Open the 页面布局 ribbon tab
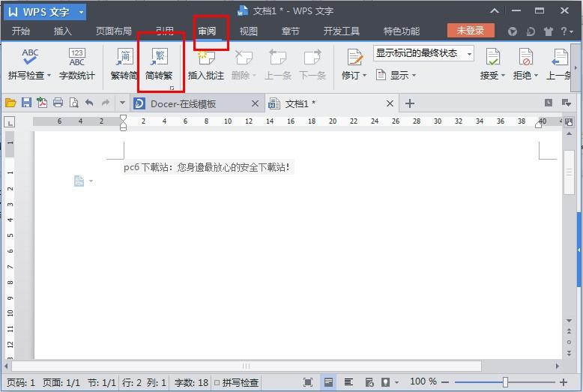This screenshot has height=392, width=583. click(114, 31)
